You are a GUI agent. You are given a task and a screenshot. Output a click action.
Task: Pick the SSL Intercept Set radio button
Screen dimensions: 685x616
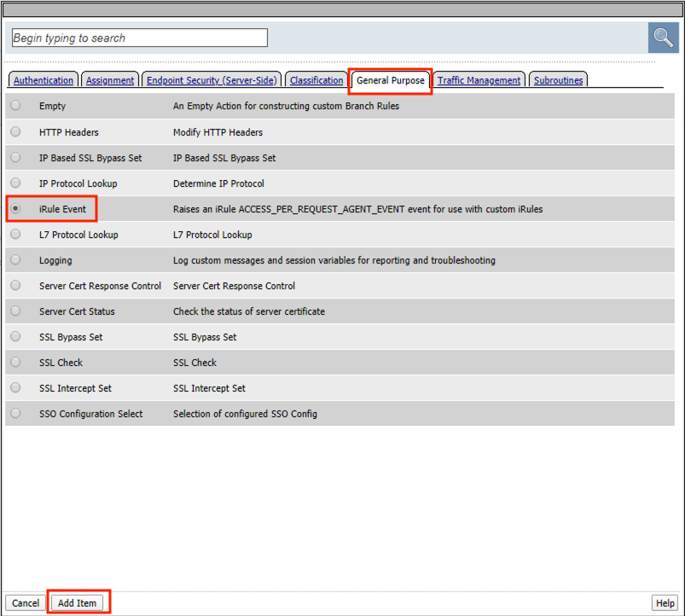point(15,387)
